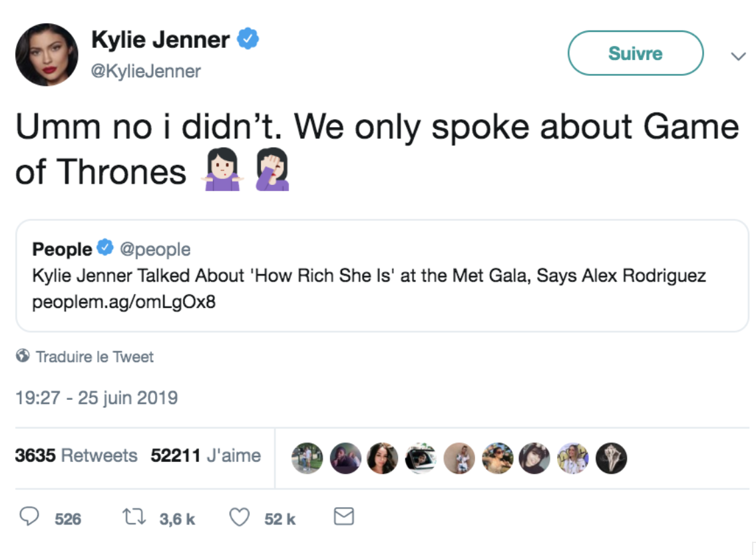This screenshot has width=756, height=555.
Task: Open the quoted People tweet card
Action: [381, 276]
